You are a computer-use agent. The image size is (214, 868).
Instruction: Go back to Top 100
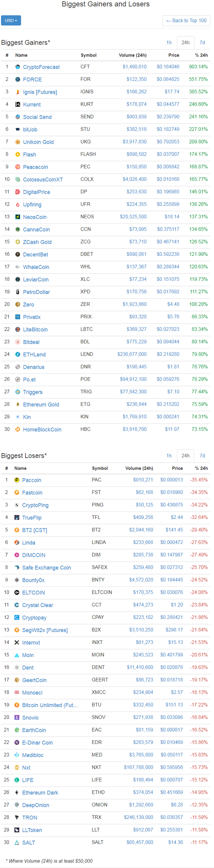(186, 20)
